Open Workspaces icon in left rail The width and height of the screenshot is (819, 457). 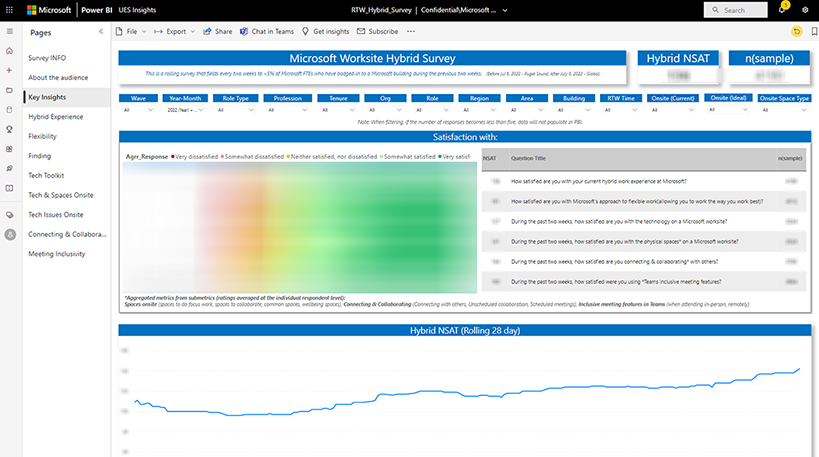(9, 215)
